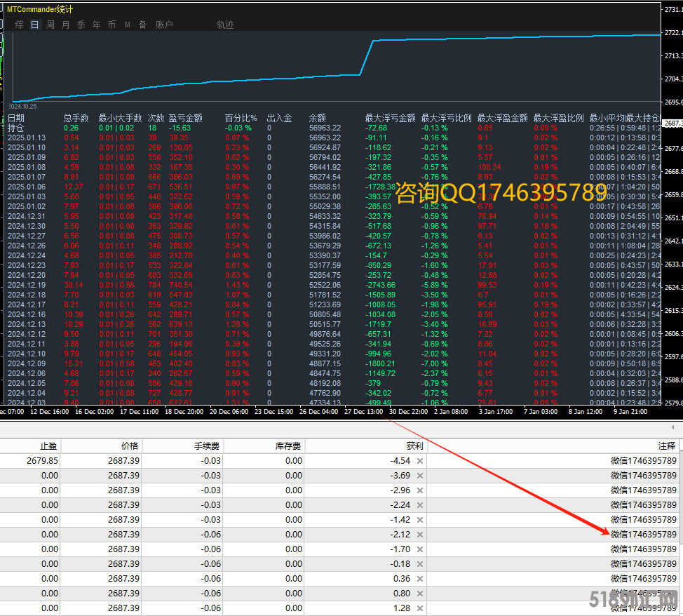Click the 日期 column heading
Viewport: 683px width, 616px height.
click(15, 118)
